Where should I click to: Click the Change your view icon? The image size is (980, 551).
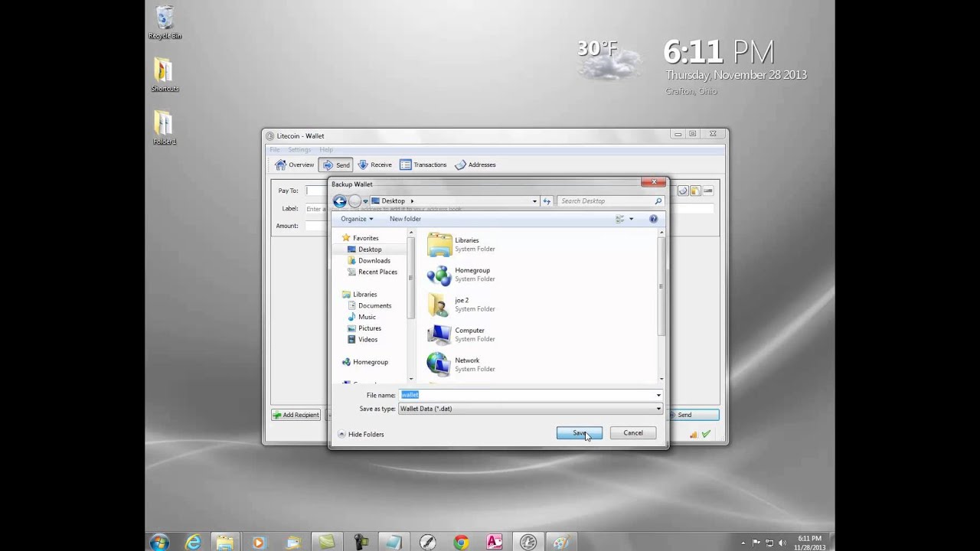(x=619, y=219)
